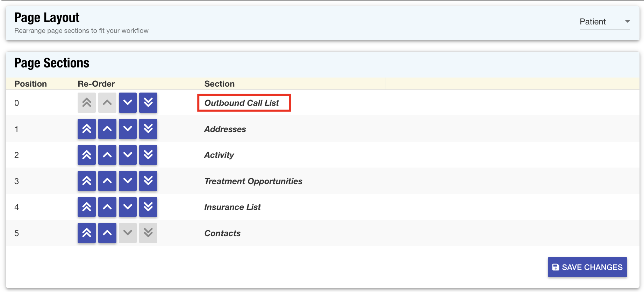The height and width of the screenshot is (292, 644).
Task: Move Contacts section to top
Action: [x=87, y=233]
